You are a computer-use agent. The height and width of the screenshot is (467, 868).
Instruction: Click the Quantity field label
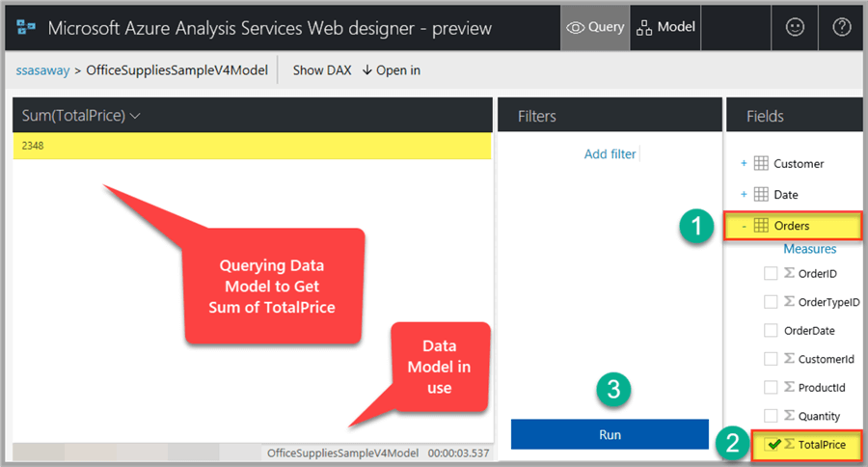pyautogui.click(x=819, y=416)
